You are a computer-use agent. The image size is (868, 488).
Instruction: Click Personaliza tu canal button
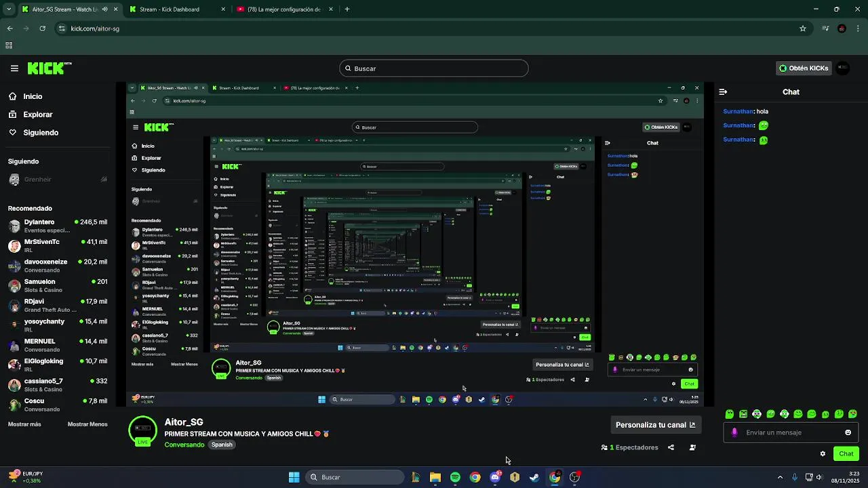pyautogui.click(x=655, y=425)
